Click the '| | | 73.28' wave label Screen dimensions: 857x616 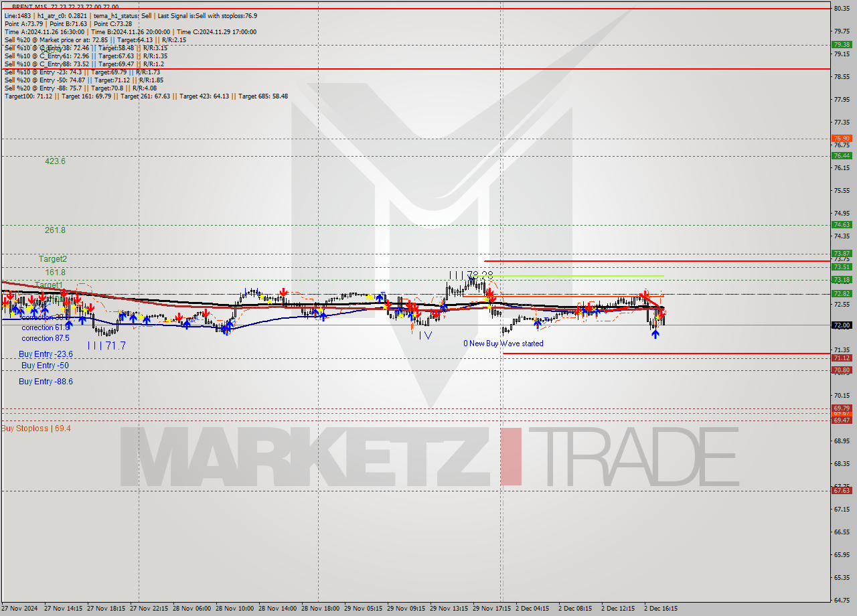tap(471, 275)
